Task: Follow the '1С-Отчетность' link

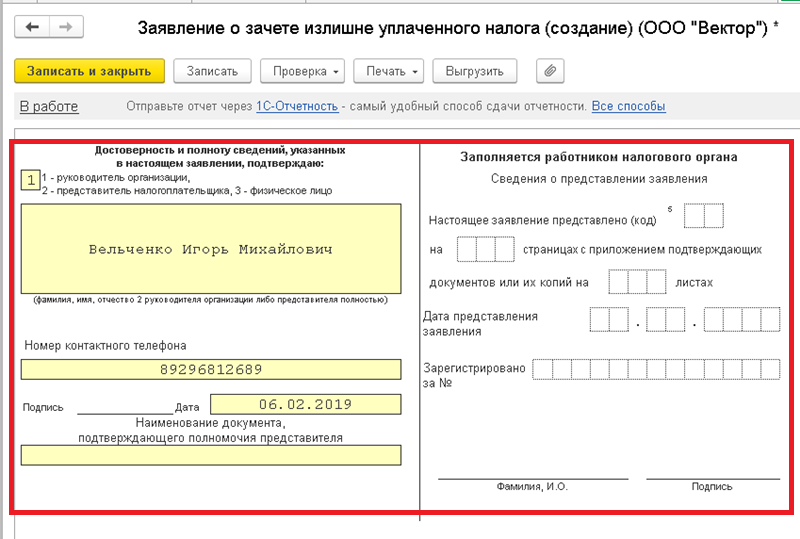Action: (x=297, y=106)
